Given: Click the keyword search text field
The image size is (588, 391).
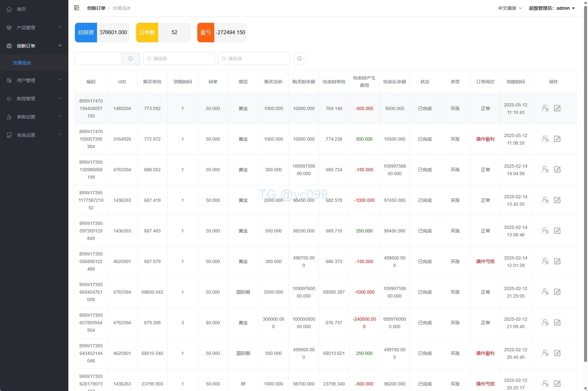Looking at the screenshot, I should pyautogui.click(x=98, y=59).
